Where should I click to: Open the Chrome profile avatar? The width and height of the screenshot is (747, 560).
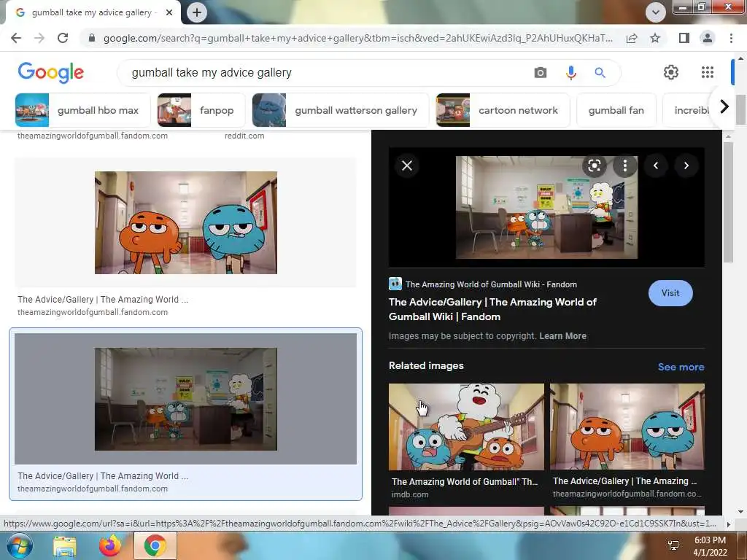click(708, 38)
